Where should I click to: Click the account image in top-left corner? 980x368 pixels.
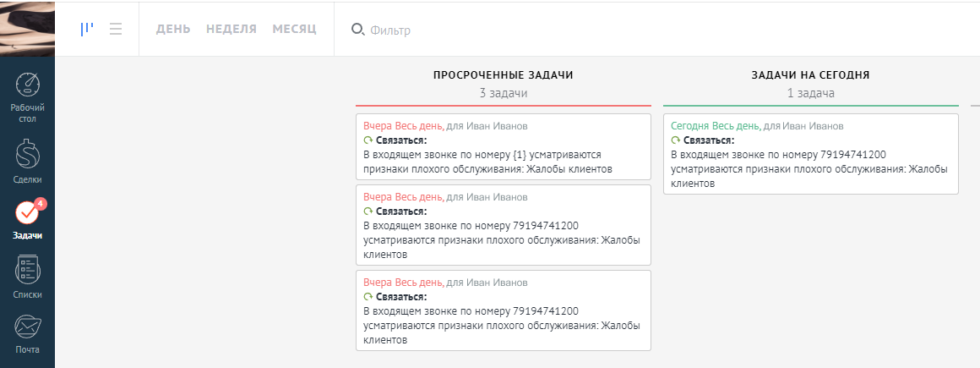tap(27, 29)
